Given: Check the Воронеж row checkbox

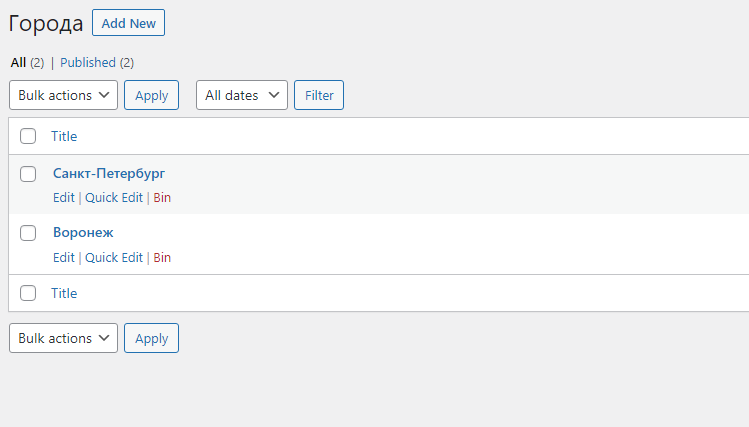Looking at the screenshot, I should point(28,233).
